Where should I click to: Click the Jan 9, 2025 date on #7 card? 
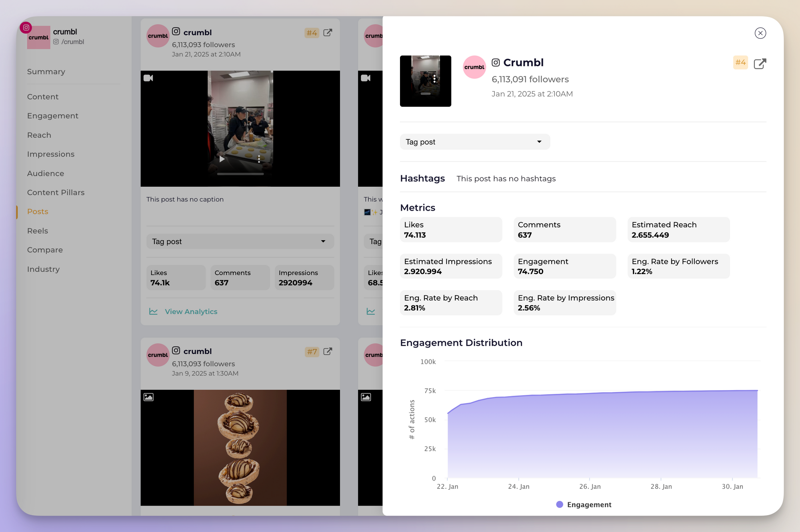tap(205, 373)
